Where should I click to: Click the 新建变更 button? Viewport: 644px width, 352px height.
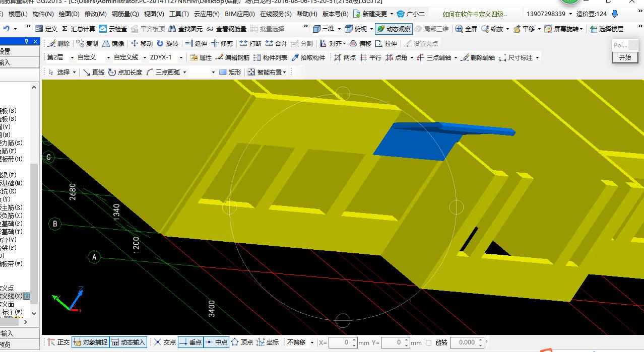tap(371, 14)
